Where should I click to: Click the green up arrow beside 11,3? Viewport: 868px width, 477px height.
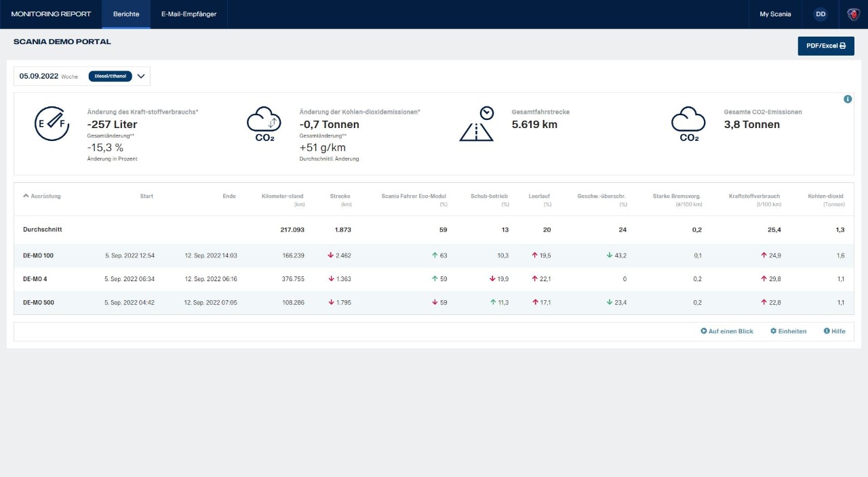click(493, 303)
